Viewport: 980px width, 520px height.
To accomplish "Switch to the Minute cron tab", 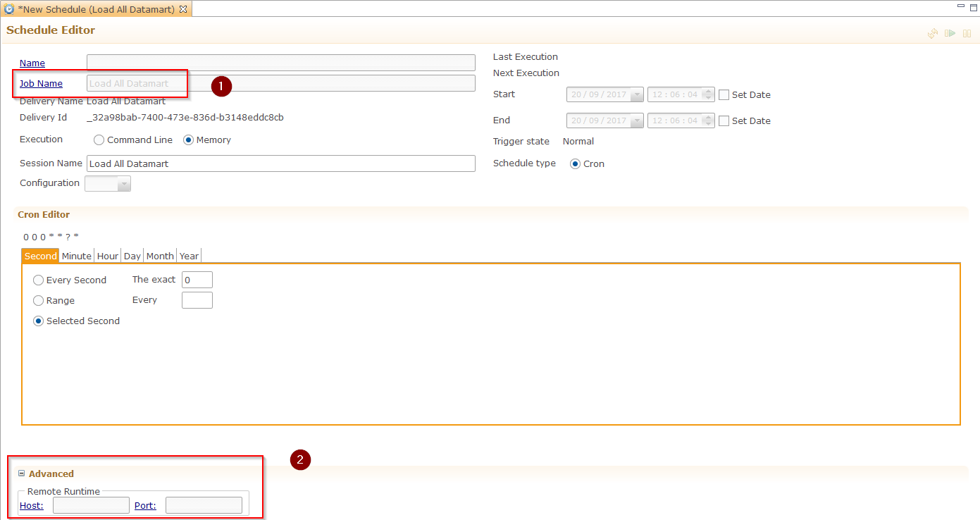I will coord(77,256).
